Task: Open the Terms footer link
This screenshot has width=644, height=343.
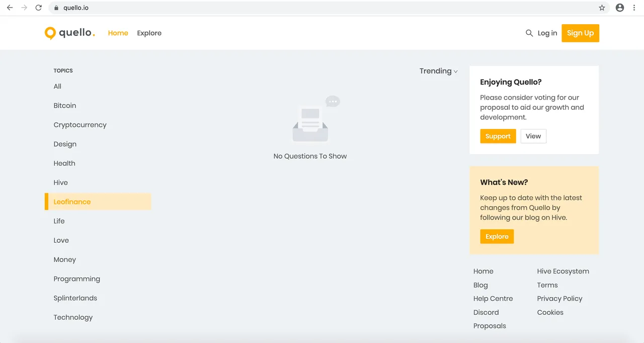Action: point(547,285)
